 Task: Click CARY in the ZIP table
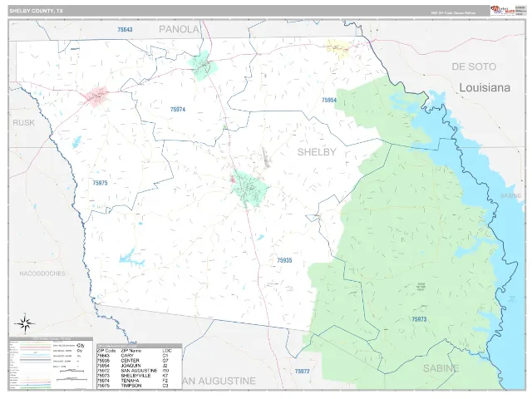tap(128, 356)
